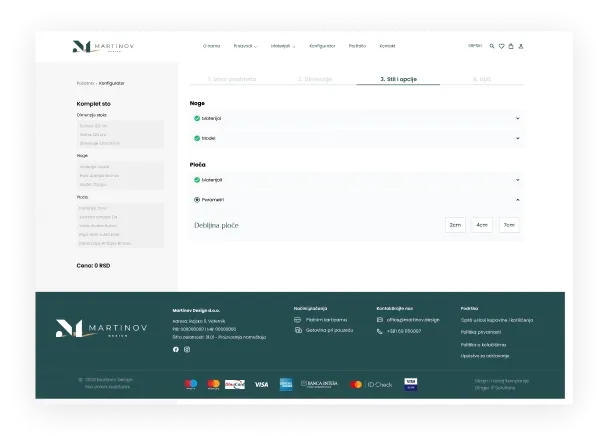Select 4cm board thickness
Image resolution: width=609 pixels, height=445 pixels.
pos(482,225)
